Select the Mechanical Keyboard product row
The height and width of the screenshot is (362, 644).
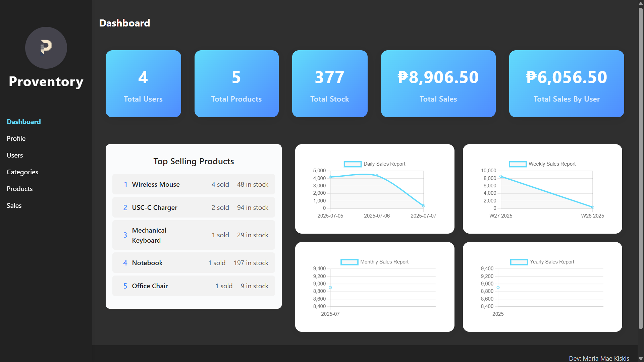(194, 235)
